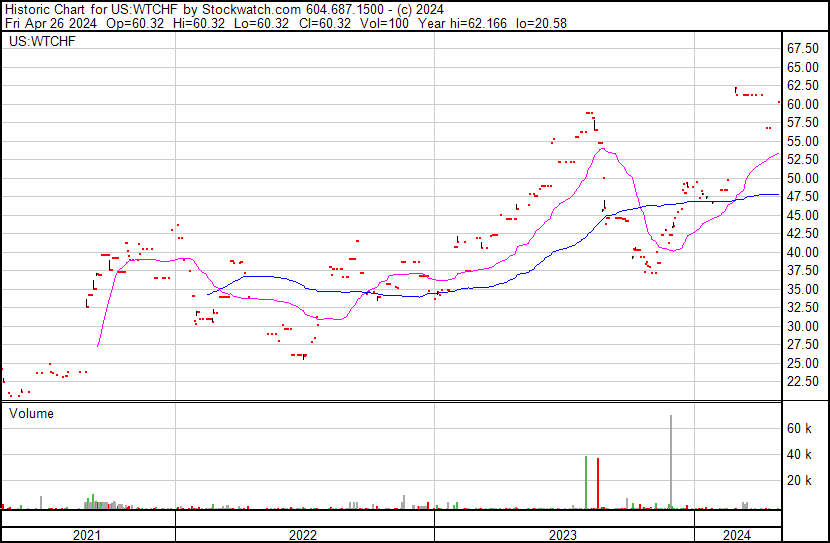Click the Vol=100 value in the header

coord(398,22)
